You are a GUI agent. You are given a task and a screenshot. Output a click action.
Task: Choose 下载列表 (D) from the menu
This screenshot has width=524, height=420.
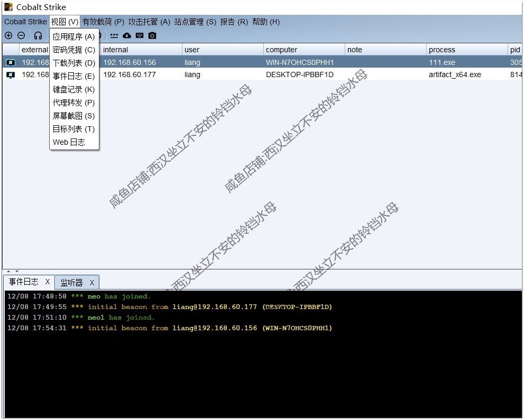74,63
